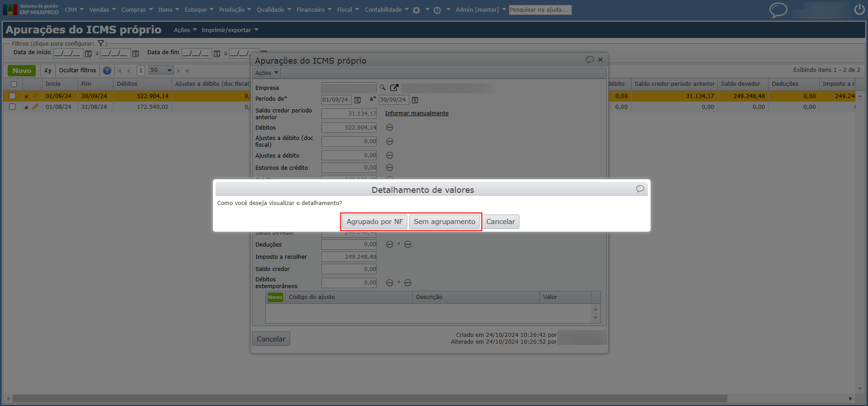This screenshot has height=406, width=868.
Task: Click Ocultar filtros
Action: [78, 70]
